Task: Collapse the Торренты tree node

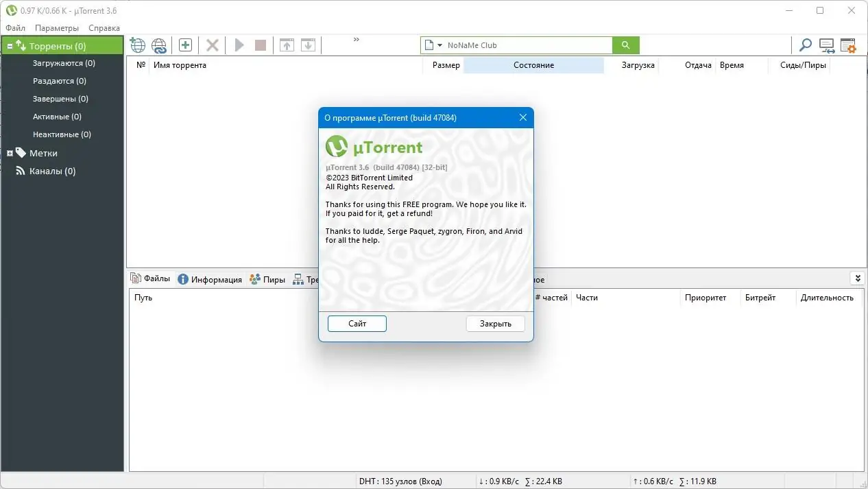Action: coord(10,46)
